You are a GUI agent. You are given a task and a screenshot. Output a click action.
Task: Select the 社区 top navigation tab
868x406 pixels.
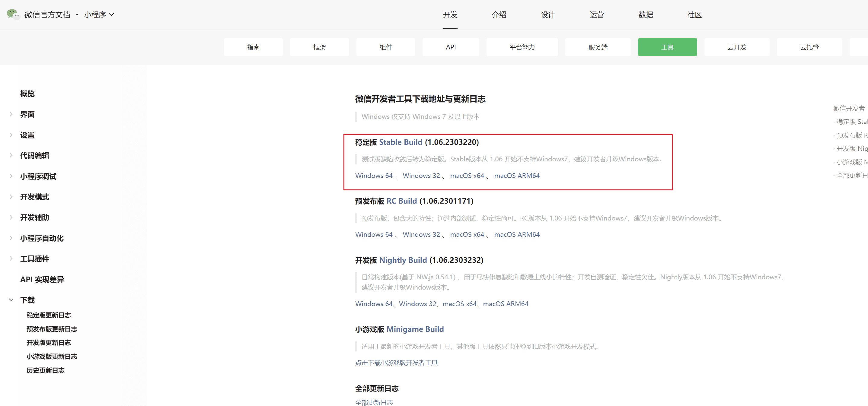694,15
